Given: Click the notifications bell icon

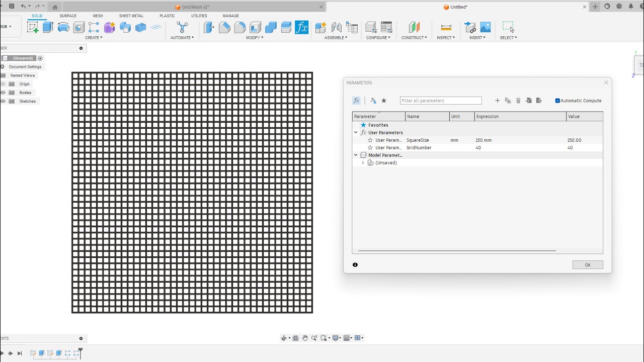Looking at the screenshot, I should coord(631,7).
